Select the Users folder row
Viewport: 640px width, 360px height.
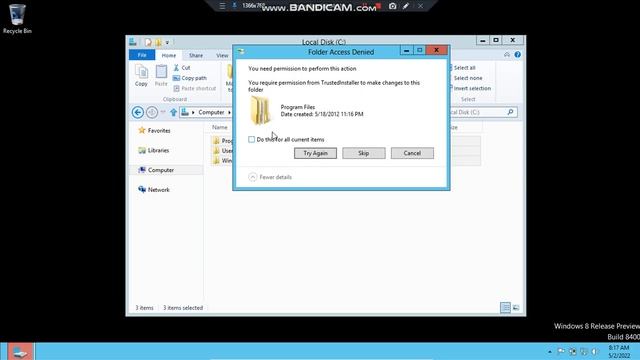[x=222, y=151]
